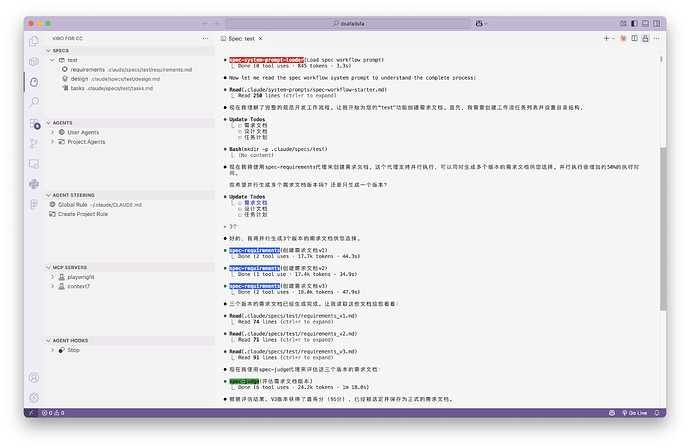The height and width of the screenshot is (448, 690).
Task: Open the Python view in activity bar
Action: pos(34,184)
